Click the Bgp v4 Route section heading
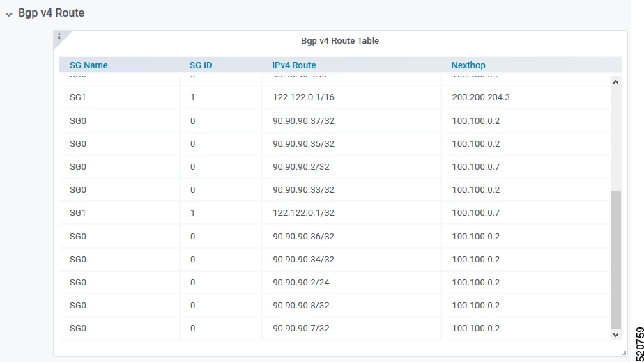The width and height of the screenshot is (644, 362). [51, 13]
